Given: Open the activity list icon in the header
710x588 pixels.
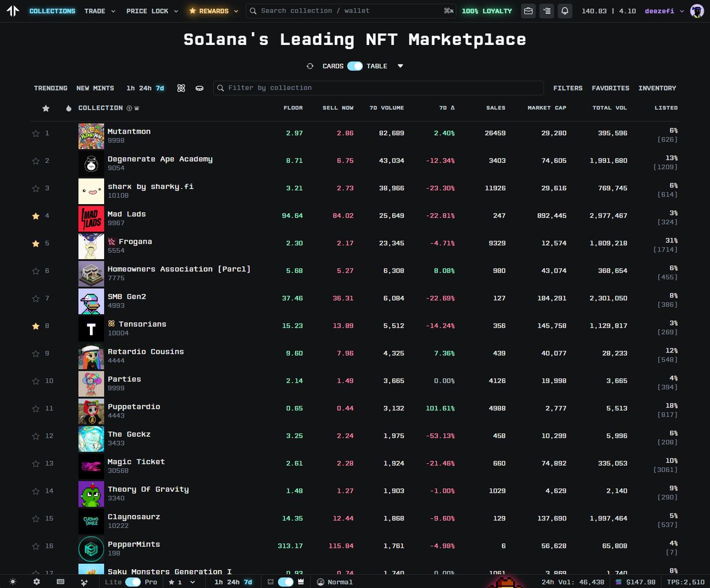Looking at the screenshot, I should point(547,11).
